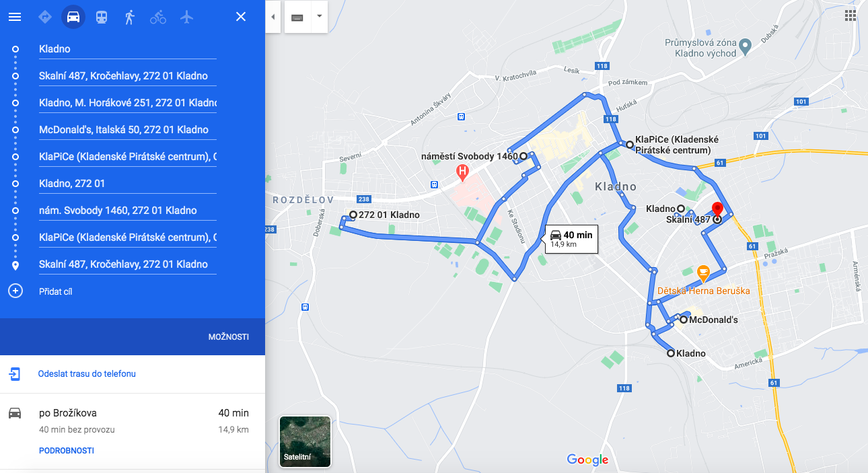Image resolution: width=868 pixels, height=473 pixels.
Task: Open the hamburger main menu
Action: pyautogui.click(x=15, y=17)
